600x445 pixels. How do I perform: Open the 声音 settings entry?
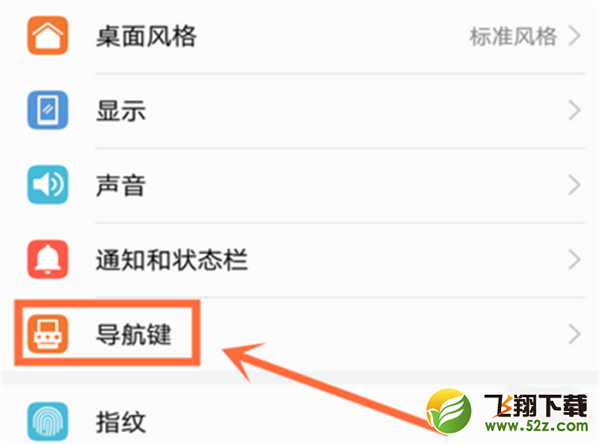(300, 185)
